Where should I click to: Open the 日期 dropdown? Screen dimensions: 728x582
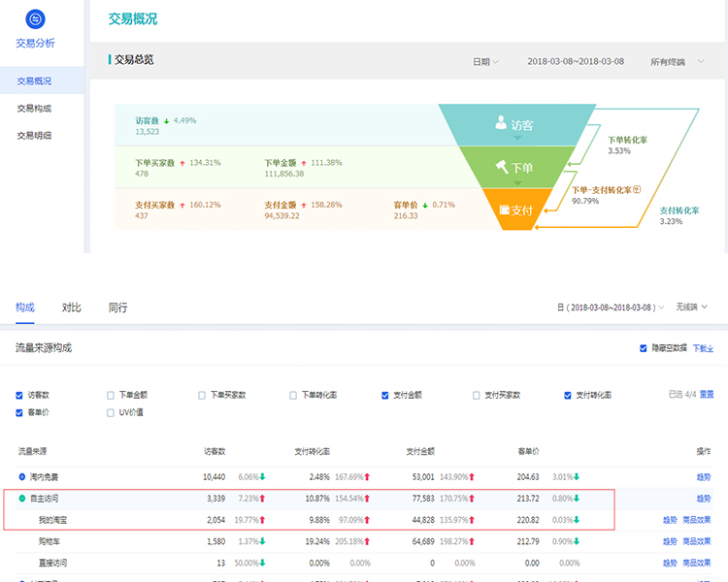(x=485, y=62)
